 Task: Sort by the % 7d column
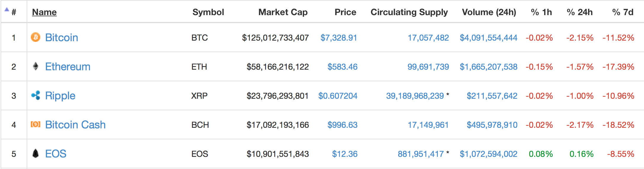point(622,12)
